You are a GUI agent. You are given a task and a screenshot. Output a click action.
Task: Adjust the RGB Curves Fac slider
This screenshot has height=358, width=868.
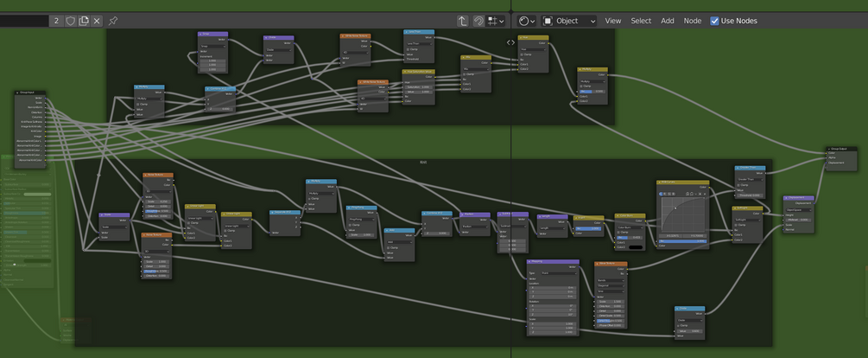tap(682, 241)
